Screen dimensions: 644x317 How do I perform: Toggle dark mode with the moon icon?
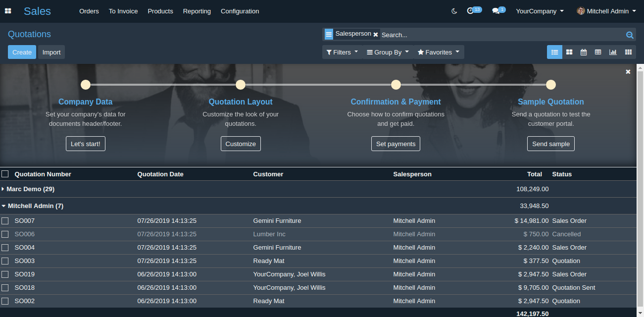pyautogui.click(x=454, y=11)
